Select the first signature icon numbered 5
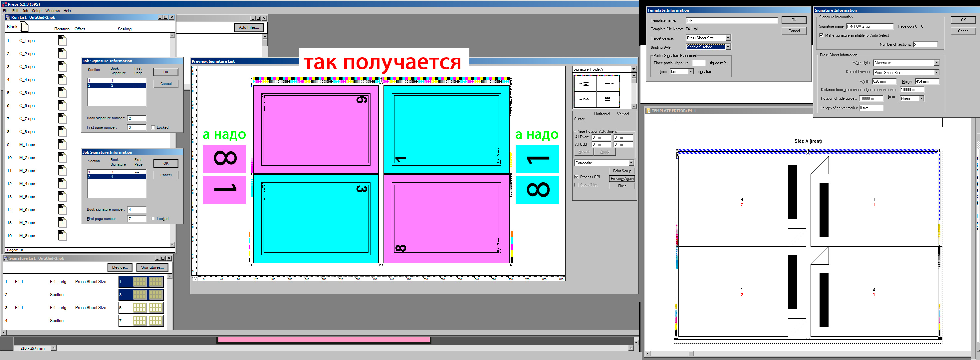 coord(139,307)
